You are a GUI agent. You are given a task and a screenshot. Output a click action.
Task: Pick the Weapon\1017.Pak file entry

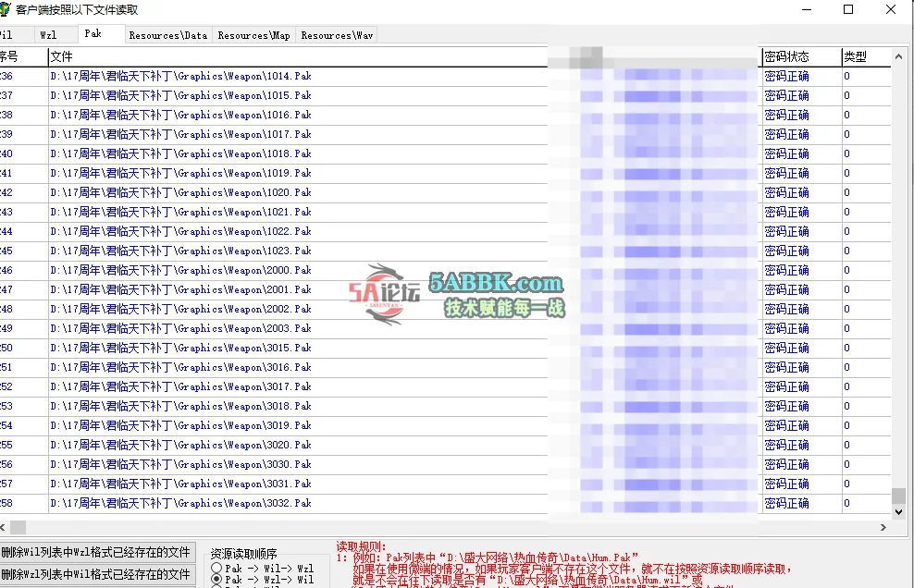180,135
